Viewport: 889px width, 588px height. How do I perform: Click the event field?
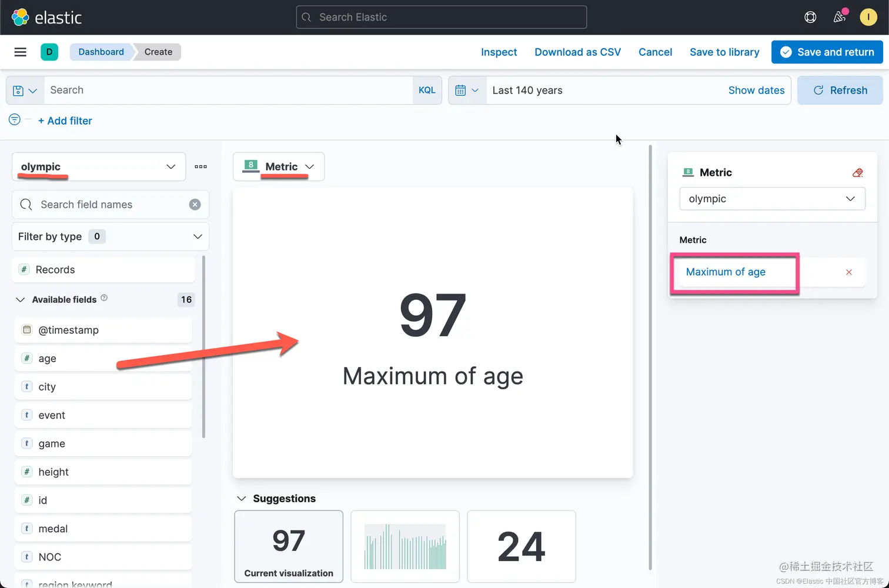(103, 415)
